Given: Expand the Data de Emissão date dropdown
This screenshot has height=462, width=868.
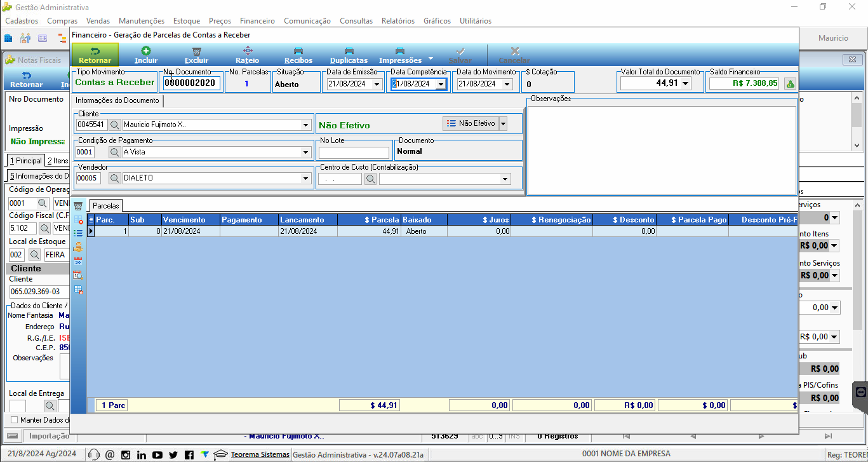Looking at the screenshot, I should point(377,84).
